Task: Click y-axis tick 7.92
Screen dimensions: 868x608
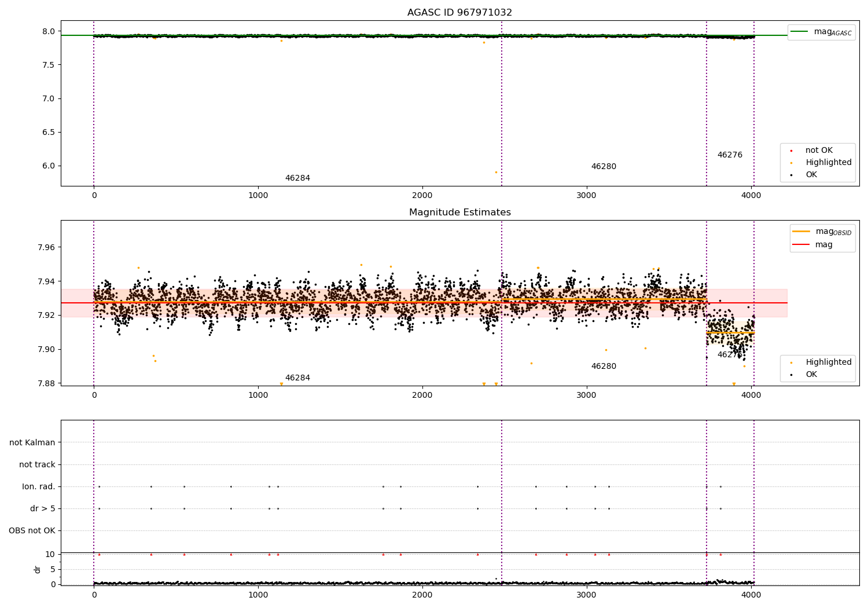Action: (46, 315)
